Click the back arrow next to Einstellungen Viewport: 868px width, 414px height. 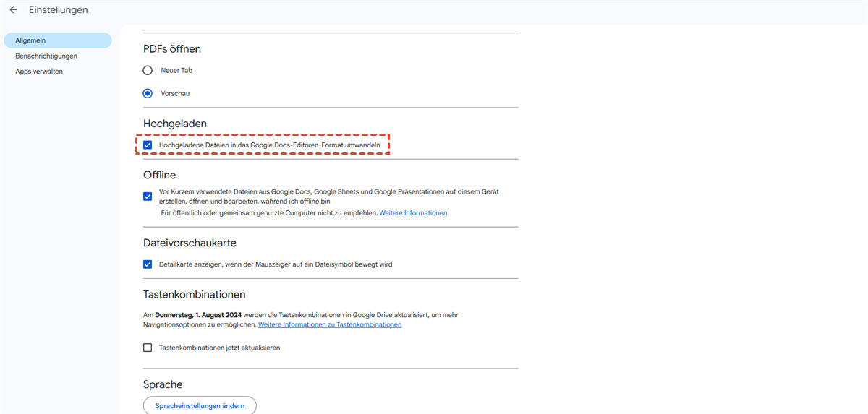pyautogui.click(x=14, y=10)
